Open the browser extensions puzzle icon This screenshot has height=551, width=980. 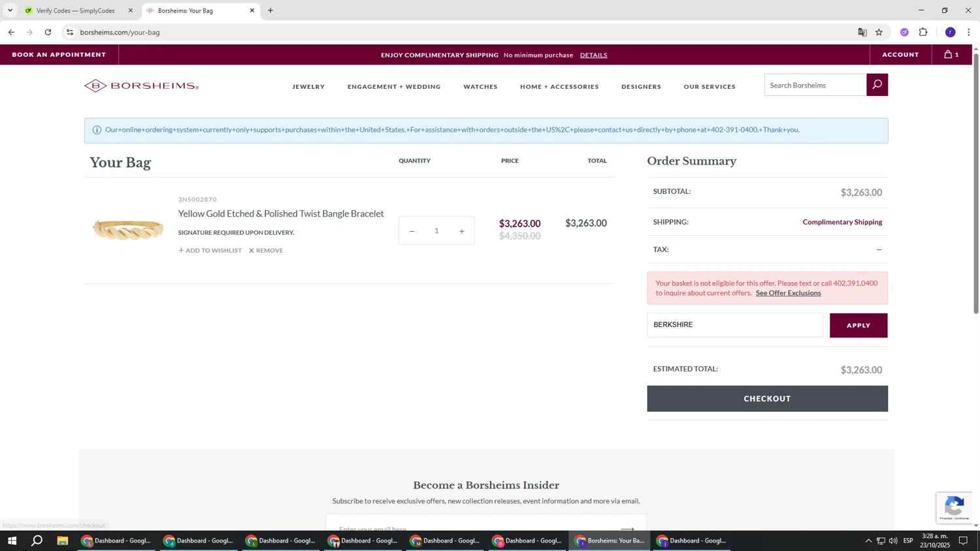coord(923,32)
